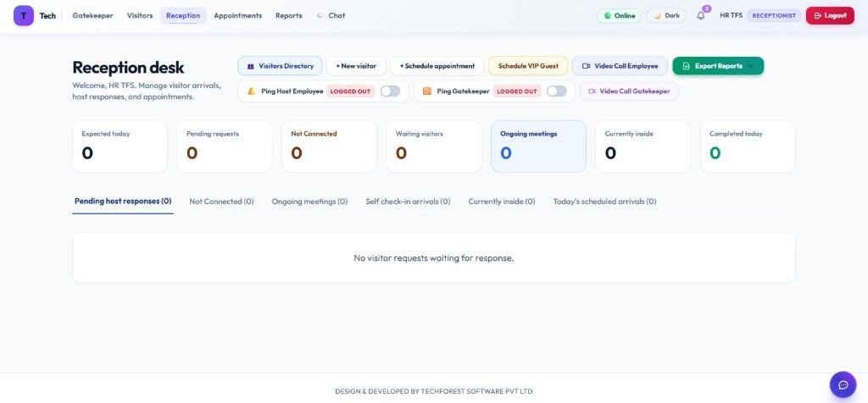Switch to Dark theme button

[666, 15]
